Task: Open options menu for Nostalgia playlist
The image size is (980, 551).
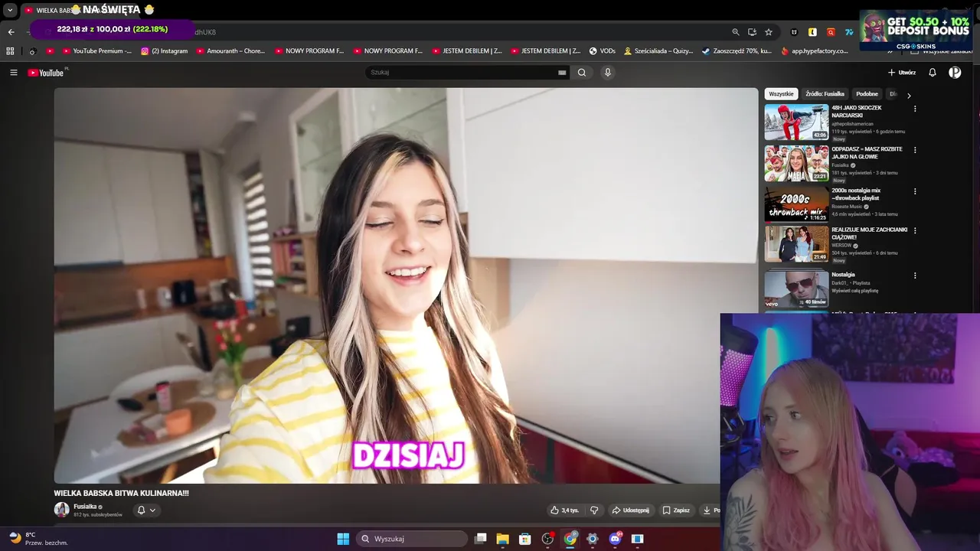Action: (915, 275)
